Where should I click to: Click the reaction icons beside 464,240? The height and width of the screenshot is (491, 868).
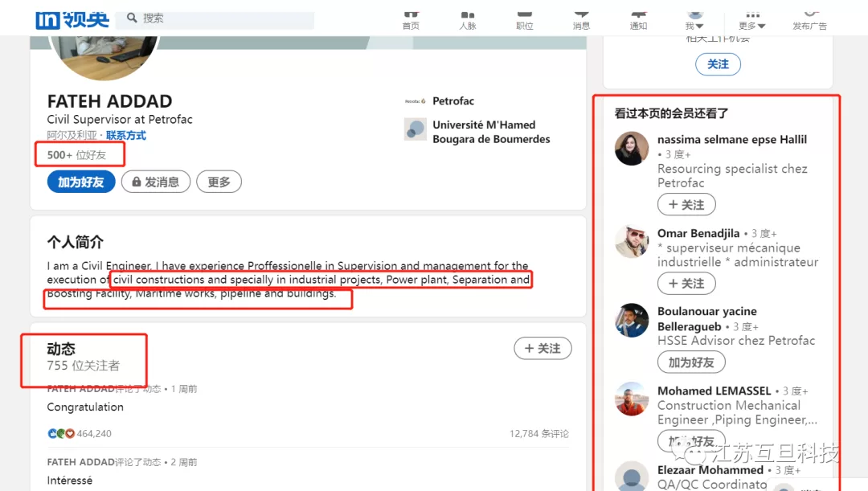[x=61, y=433]
